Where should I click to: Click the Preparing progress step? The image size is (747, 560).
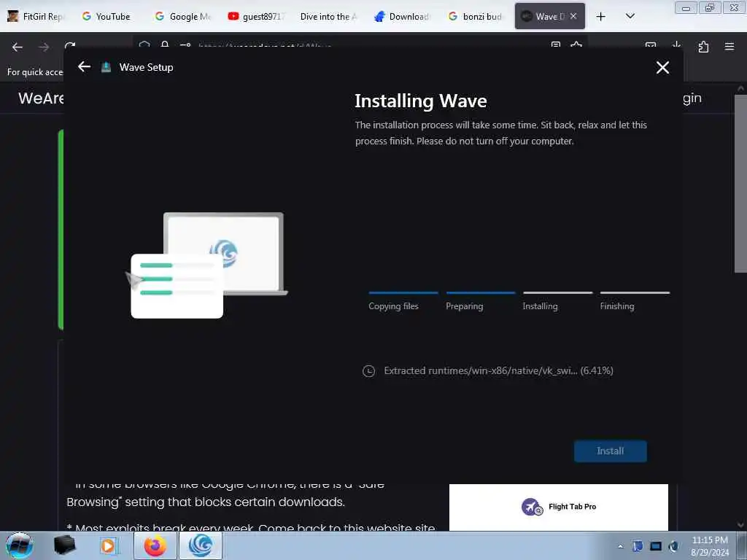tap(480, 301)
